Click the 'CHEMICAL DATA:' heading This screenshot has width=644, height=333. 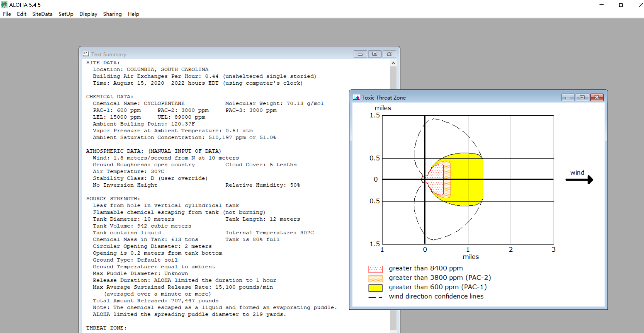pos(110,97)
